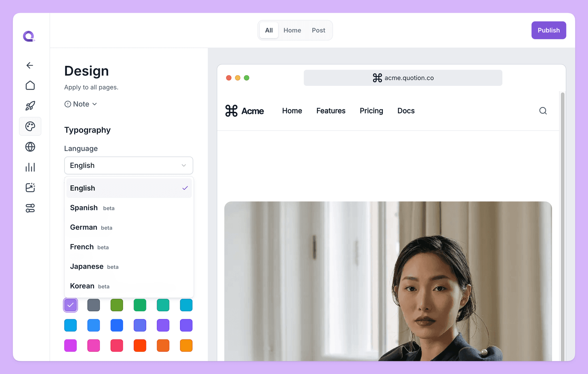Select the Design palette icon
Screen dimensions: 588x374
tap(30, 126)
